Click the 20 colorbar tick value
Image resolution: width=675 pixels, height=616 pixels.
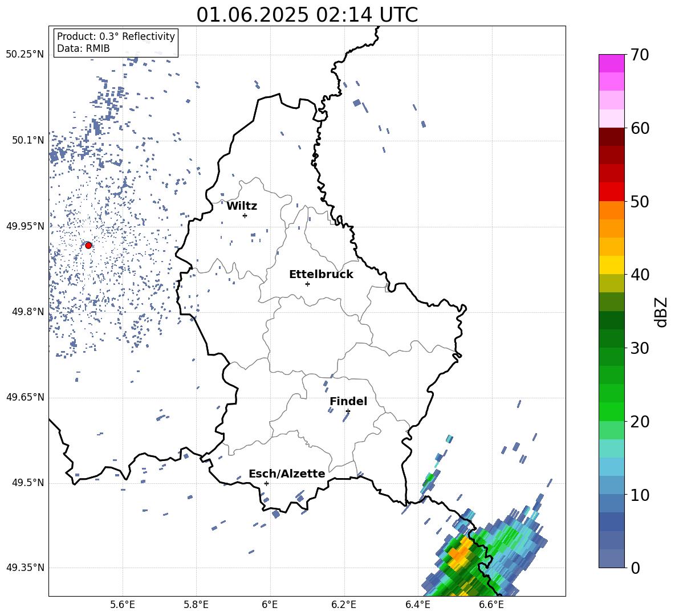click(x=640, y=422)
